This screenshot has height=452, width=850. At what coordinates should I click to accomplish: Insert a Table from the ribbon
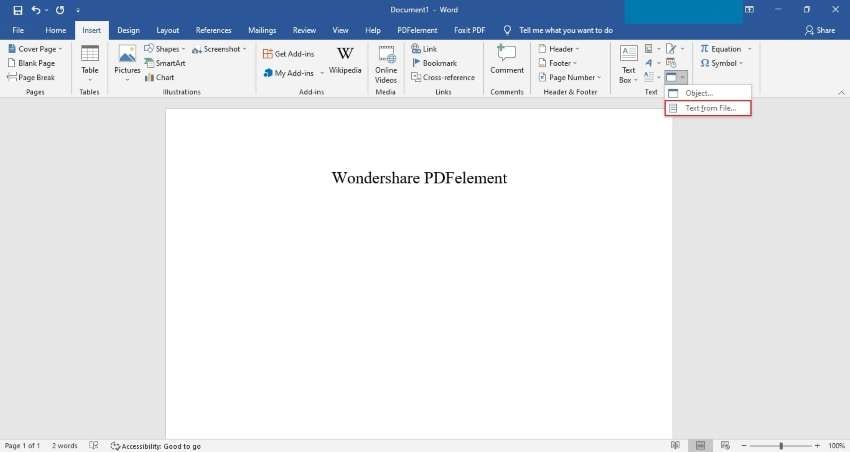pyautogui.click(x=89, y=64)
